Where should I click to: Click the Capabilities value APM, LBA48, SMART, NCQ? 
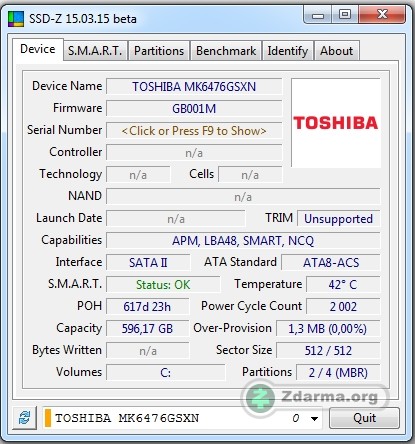point(243,241)
